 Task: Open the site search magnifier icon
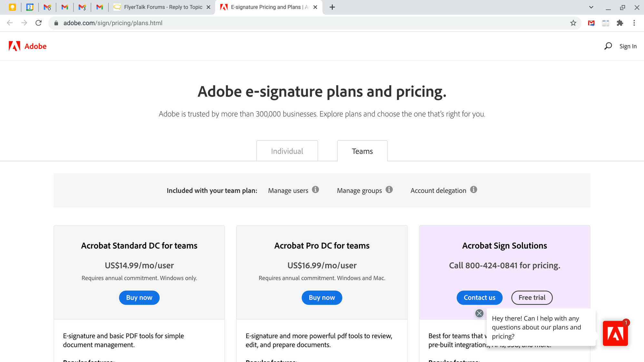[608, 46]
